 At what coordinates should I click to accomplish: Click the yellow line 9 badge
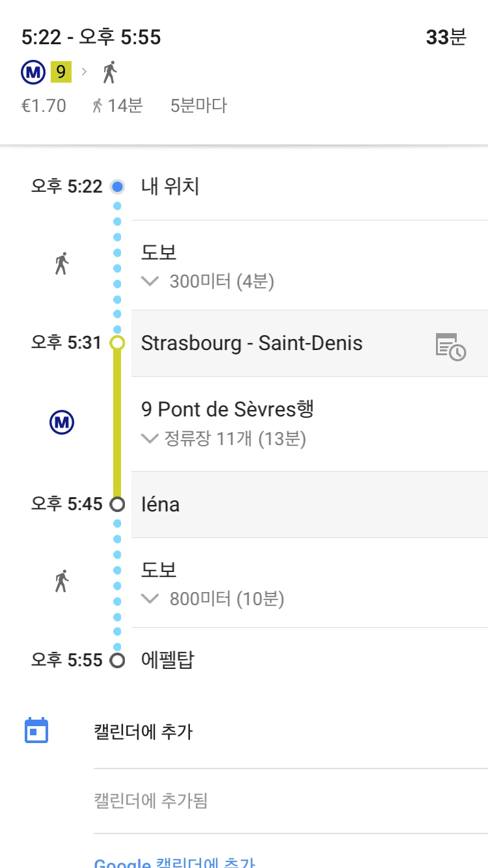coord(61,72)
